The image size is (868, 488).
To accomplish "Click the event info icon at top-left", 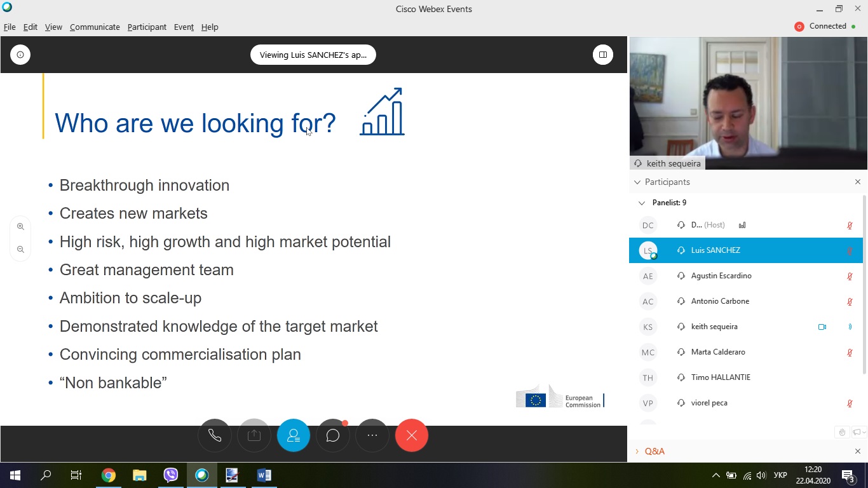I will [x=20, y=55].
